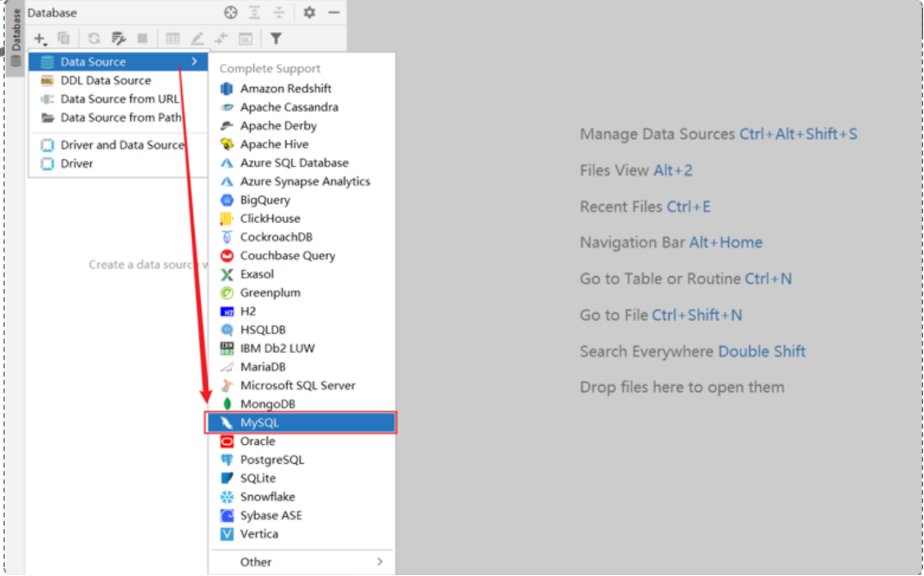Image resolution: width=924 pixels, height=576 pixels.
Task: Select SQLite data source
Action: point(302,478)
